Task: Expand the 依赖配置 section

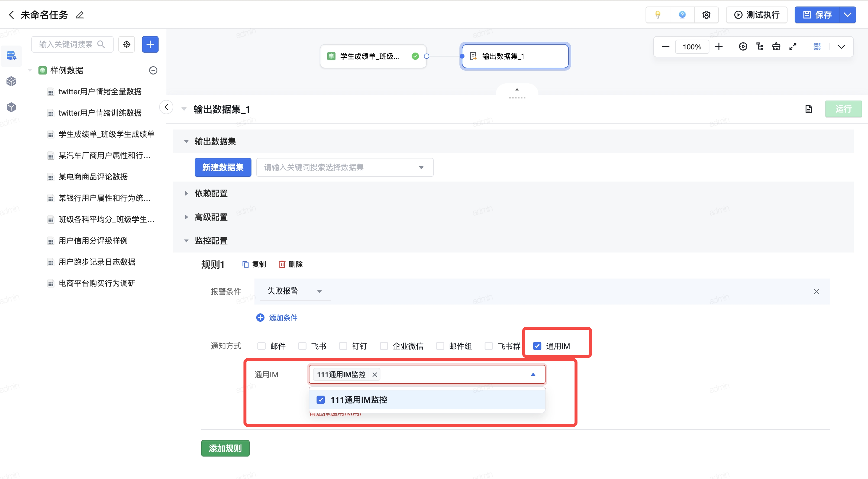Action: click(211, 193)
